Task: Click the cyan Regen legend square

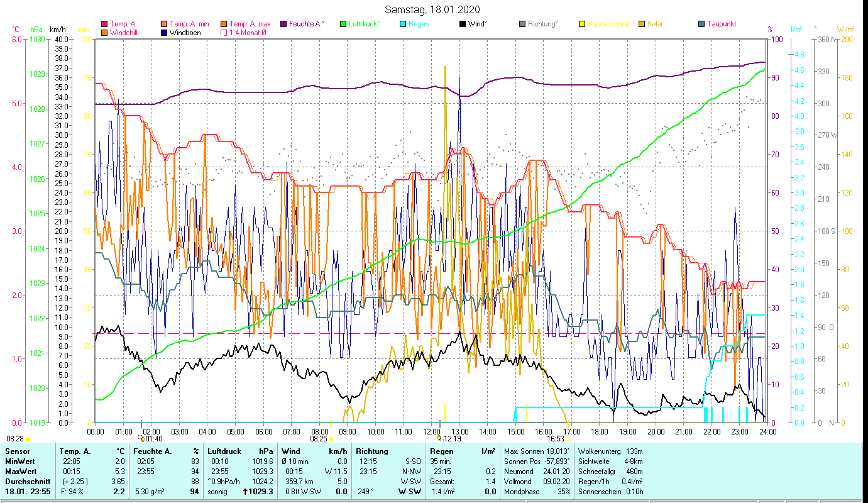Action: pyautogui.click(x=403, y=24)
